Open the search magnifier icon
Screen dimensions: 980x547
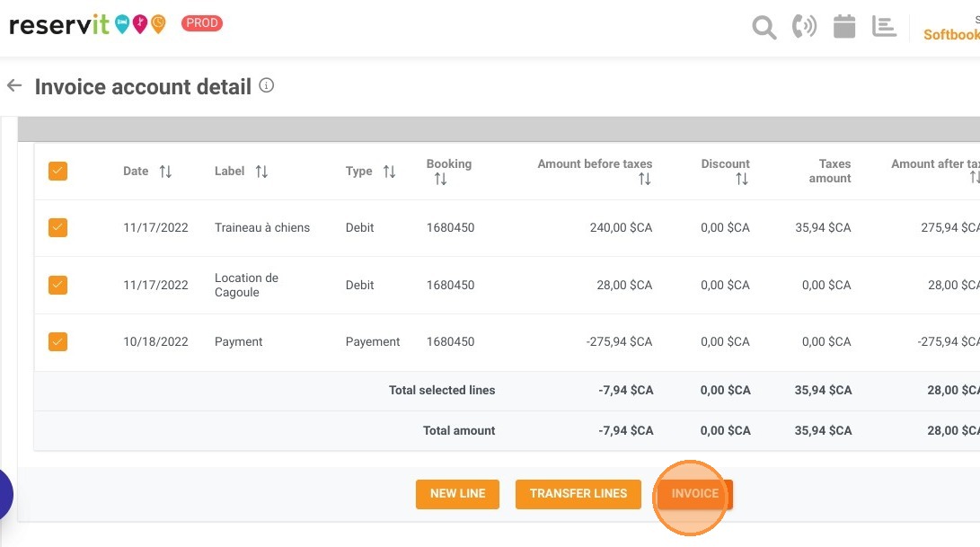click(764, 28)
